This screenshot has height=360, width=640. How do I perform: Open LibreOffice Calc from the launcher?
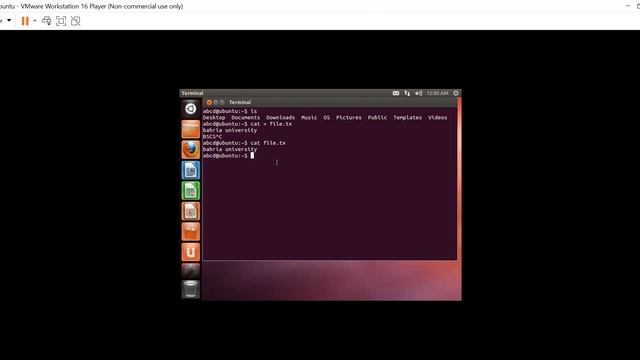tap(191, 191)
